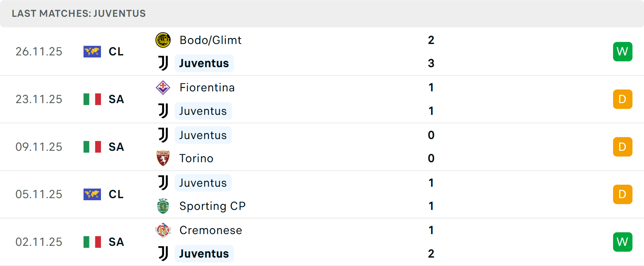Open the Bodo/Glimt team link
This screenshot has width=644, height=266.
[x=210, y=40]
